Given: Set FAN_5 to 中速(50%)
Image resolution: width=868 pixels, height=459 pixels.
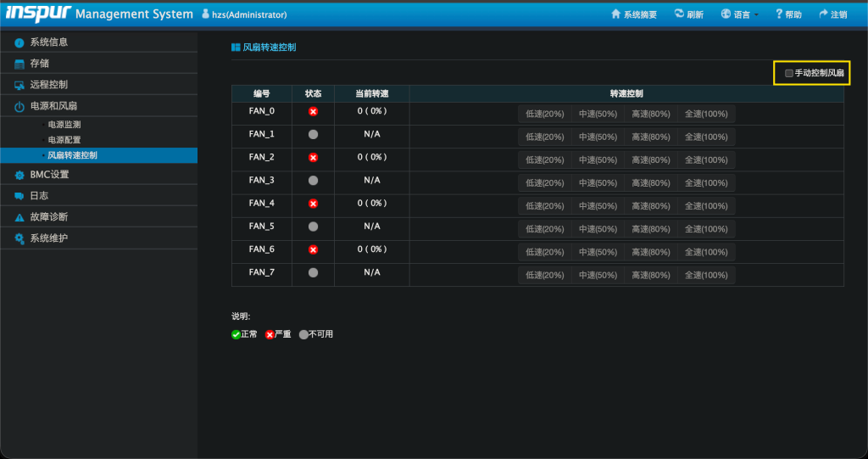Looking at the screenshot, I should (x=598, y=229).
